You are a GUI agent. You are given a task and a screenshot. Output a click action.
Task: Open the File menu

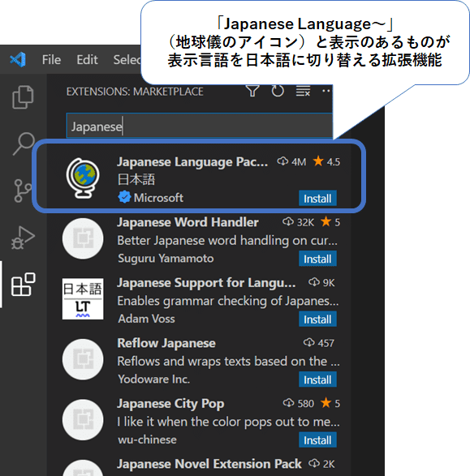pyautogui.click(x=51, y=60)
